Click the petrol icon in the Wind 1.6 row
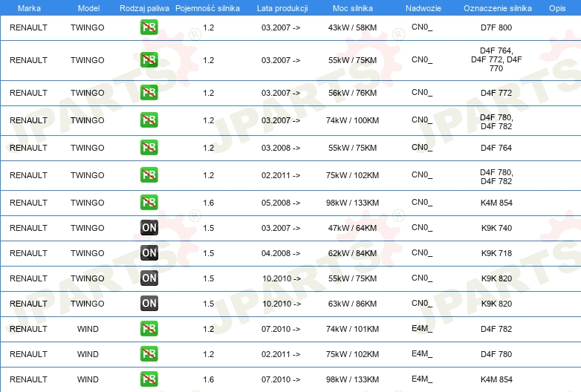The width and height of the screenshot is (581, 392). tap(149, 379)
